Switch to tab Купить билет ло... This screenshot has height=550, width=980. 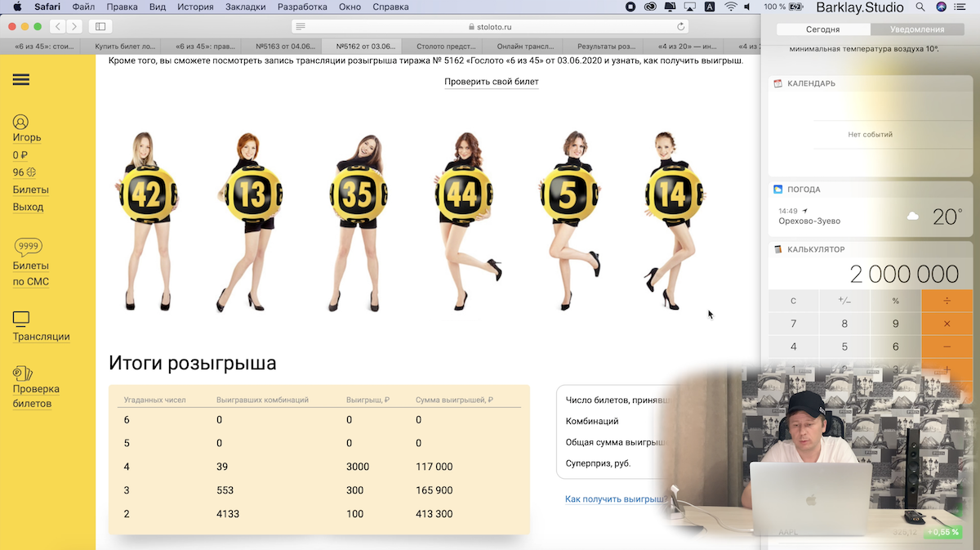[122, 47]
